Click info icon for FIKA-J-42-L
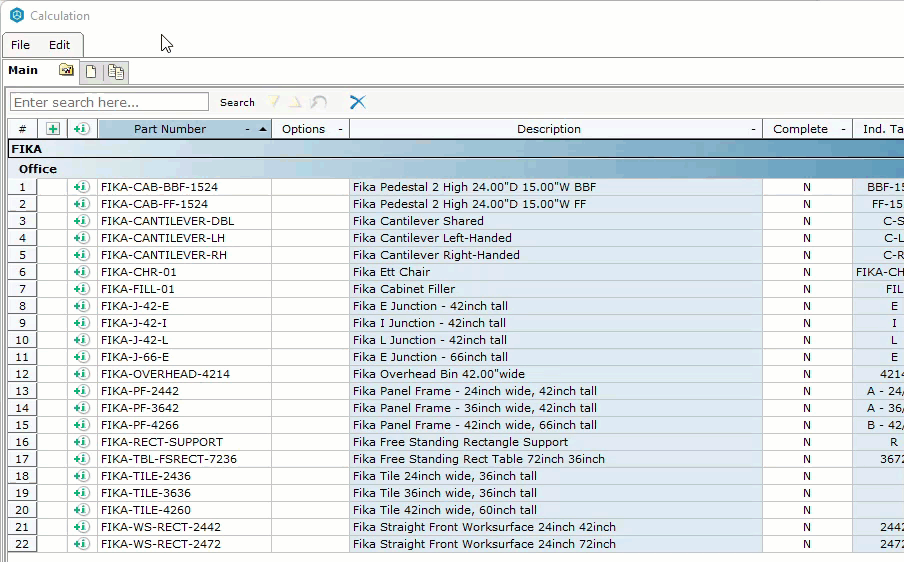Viewport: 904px width, 562px height. coord(82,340)
